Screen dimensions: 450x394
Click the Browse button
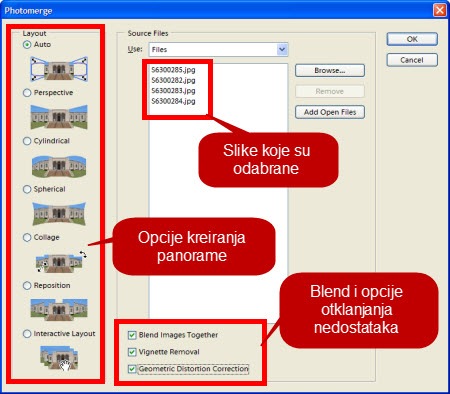(330, 71)
